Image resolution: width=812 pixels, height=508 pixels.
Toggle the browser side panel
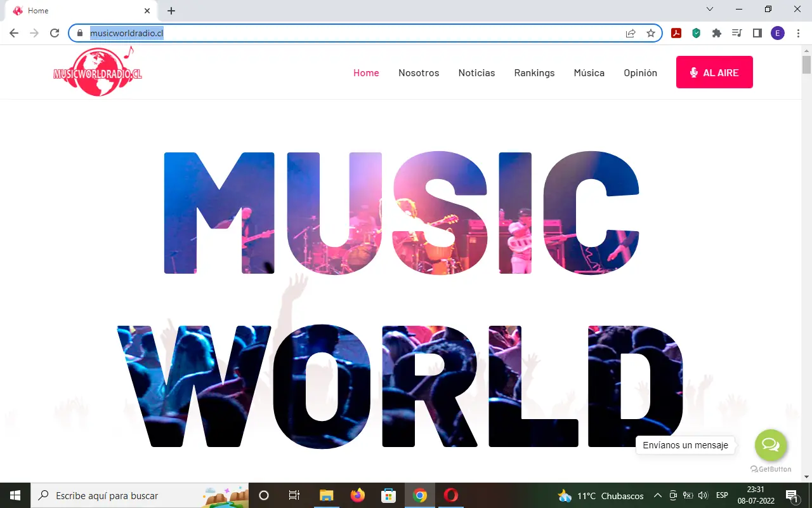(757, 33)
